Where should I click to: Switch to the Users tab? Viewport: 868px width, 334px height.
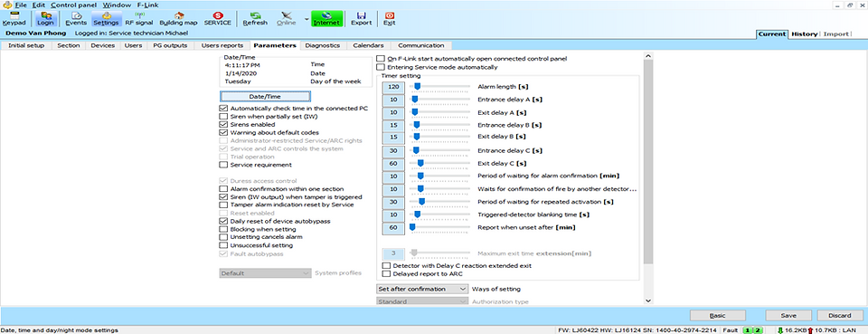(x=134, y=45)
